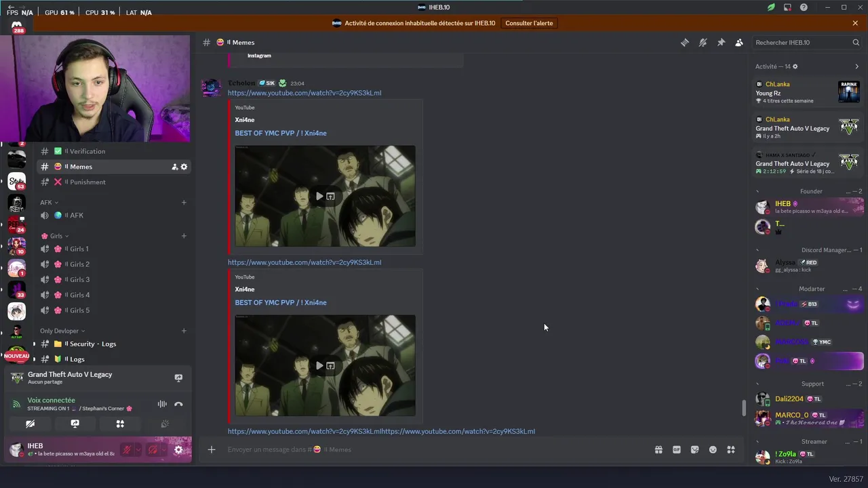Toggle camera in voice panel
Viewport: 868px width, 488px height.
tap(30, 424)
